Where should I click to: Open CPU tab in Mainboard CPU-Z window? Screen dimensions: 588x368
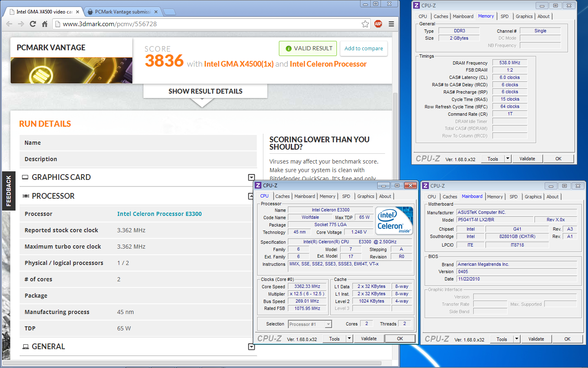pyautogui.click(x=432, y=197)
